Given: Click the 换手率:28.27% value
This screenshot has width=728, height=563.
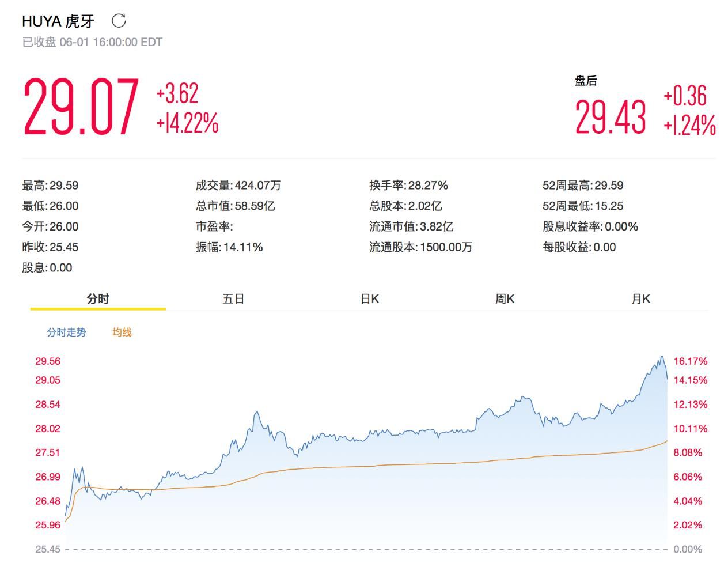Looking at the screenshot, I should tap(408, 186).
